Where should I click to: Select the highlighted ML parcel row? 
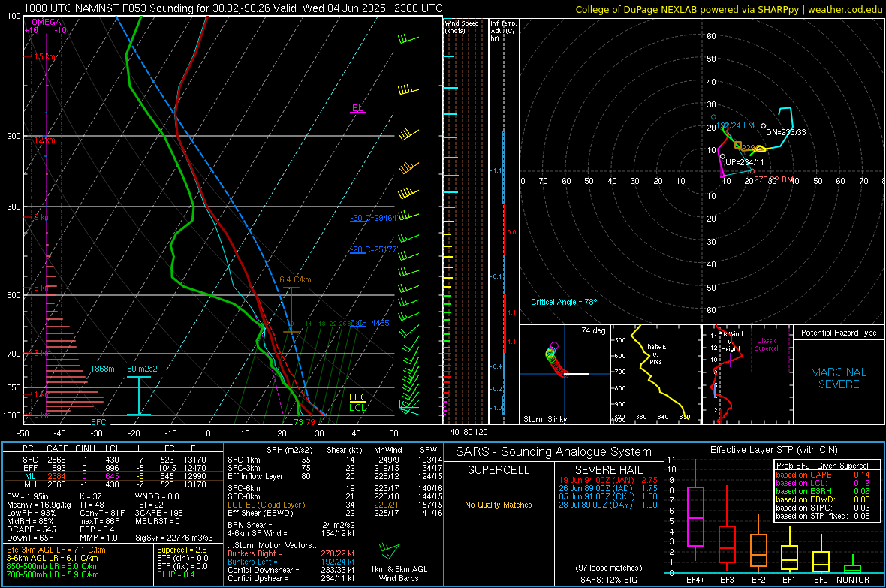click(113, 476)
